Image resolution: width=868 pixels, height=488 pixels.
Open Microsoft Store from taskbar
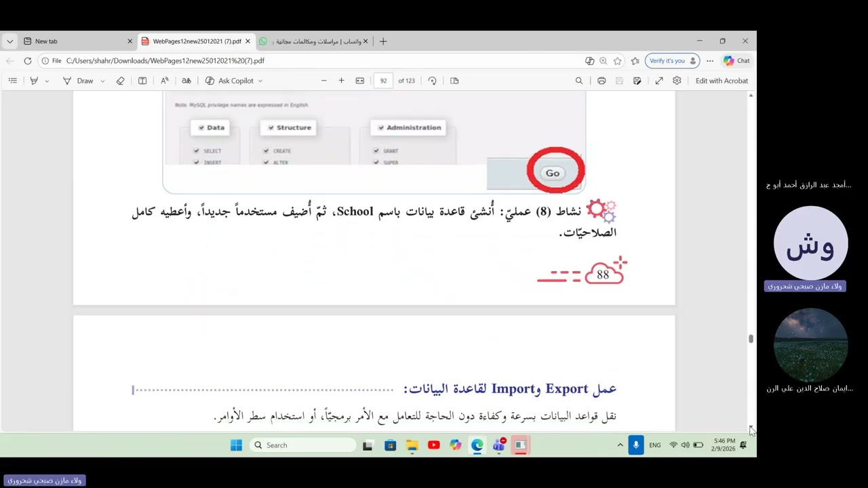click(x=390, y=445)
